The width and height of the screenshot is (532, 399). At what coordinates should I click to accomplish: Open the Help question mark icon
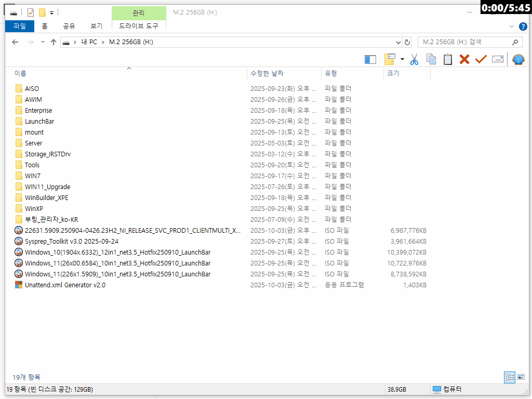[523, 26]
